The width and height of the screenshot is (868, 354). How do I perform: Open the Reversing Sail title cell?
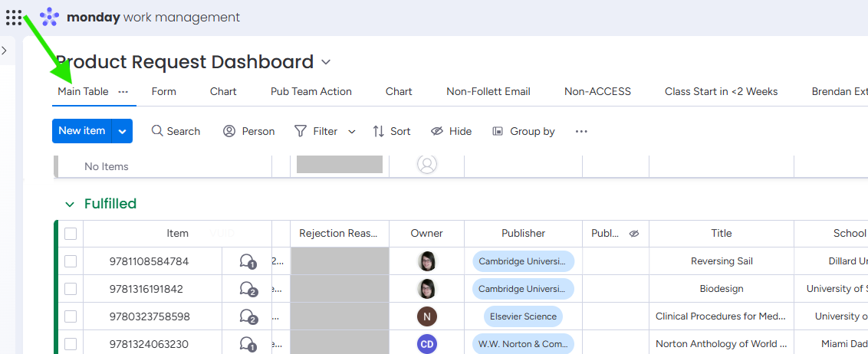click(721, 261)
